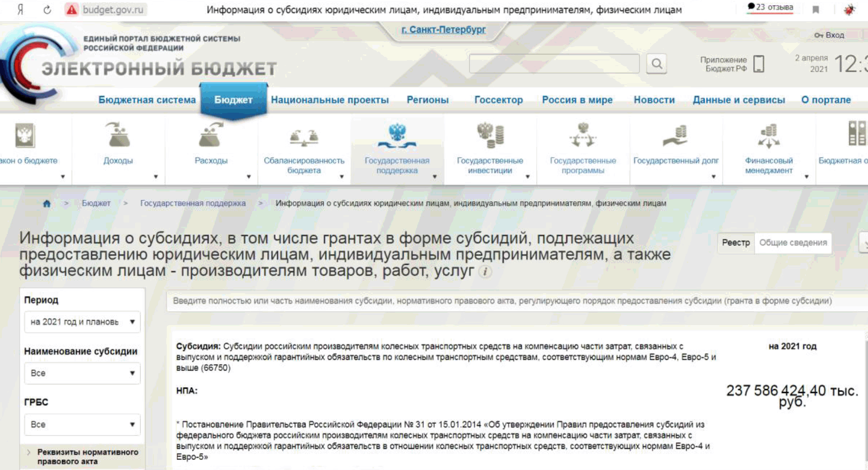This screenshot has width=868, height=470.
Task: Click the Финансовый менеджмент icon
Action: click(x=769, y=136)
